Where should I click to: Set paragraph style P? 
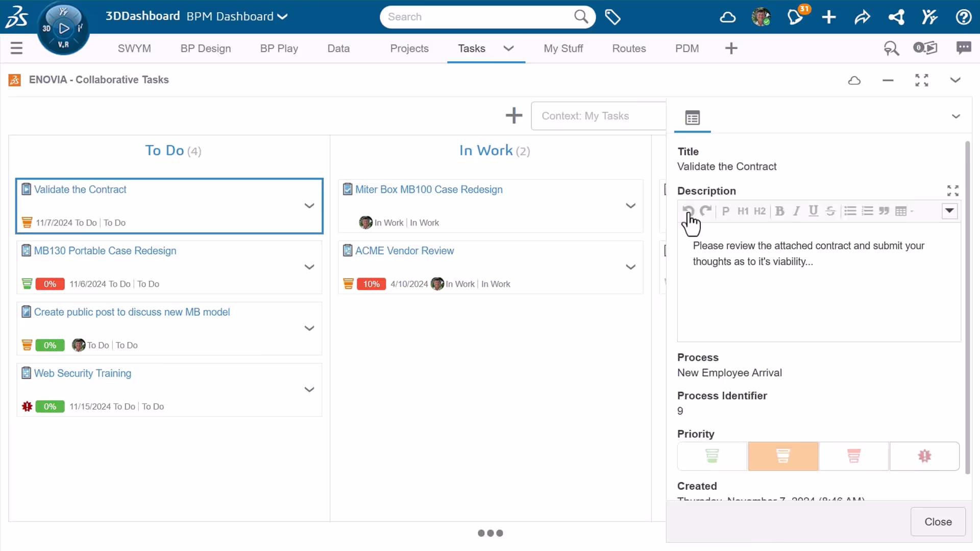(725, 211)
